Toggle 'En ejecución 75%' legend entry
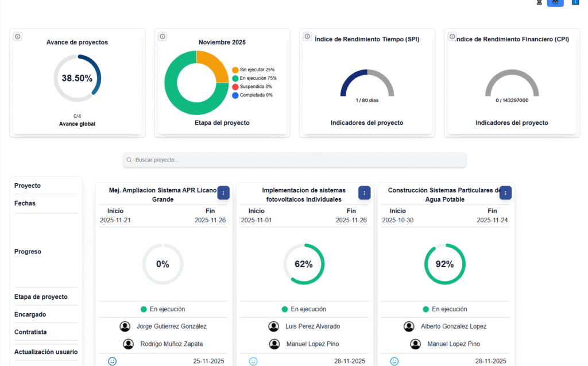This screenshot has width=588, height=366. click(x=258, y=78)
